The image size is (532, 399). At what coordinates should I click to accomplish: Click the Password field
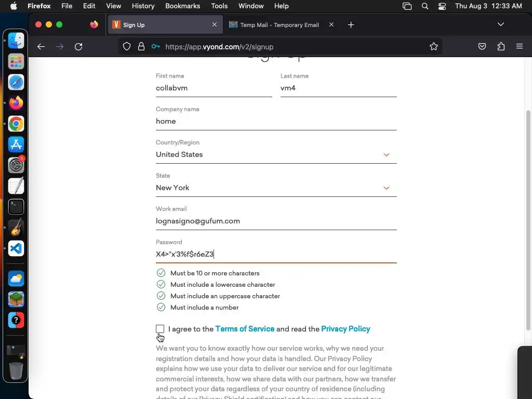coord(276,255)
